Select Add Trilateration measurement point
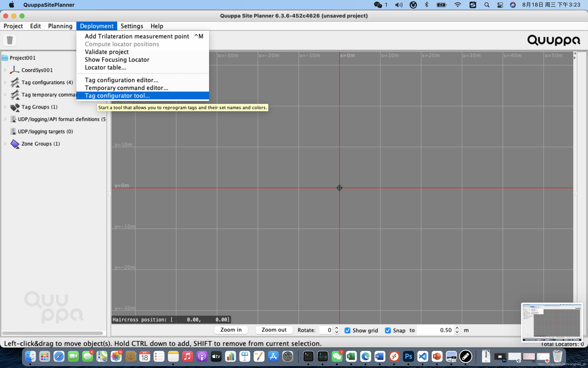This screenshot has height=368, width=588. 143,36
